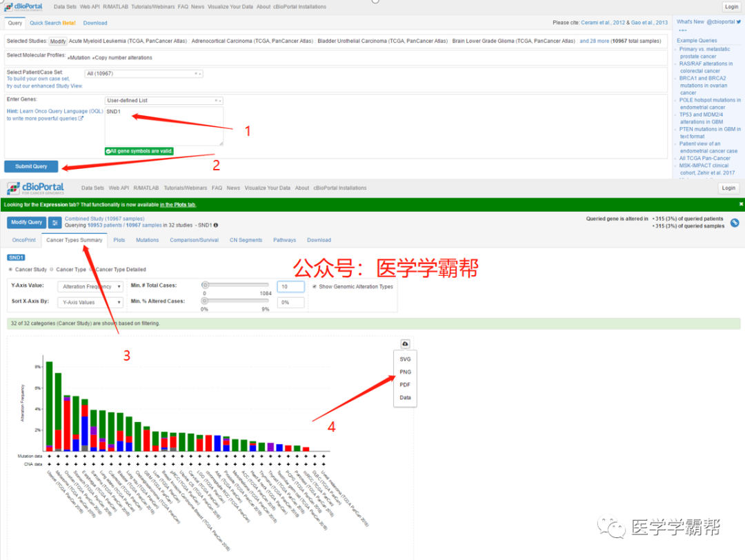Click the Min. % Altered Cases value field
Image resolution: width=745 pixels, height=560 pixels.
point(290,303)
